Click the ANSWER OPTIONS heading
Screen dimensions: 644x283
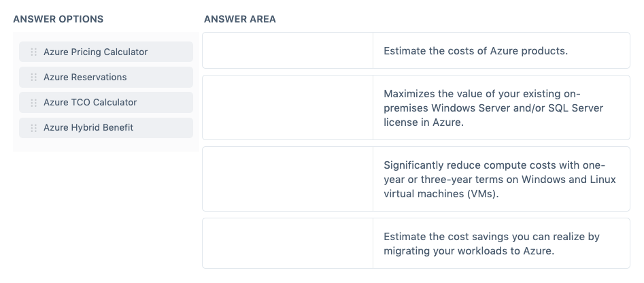pyautogui.click(x=58, y=19)
